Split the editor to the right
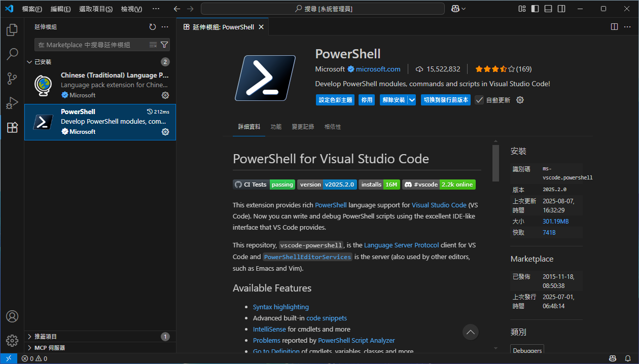This screenshot has height=364, width=639. point(614,27)
